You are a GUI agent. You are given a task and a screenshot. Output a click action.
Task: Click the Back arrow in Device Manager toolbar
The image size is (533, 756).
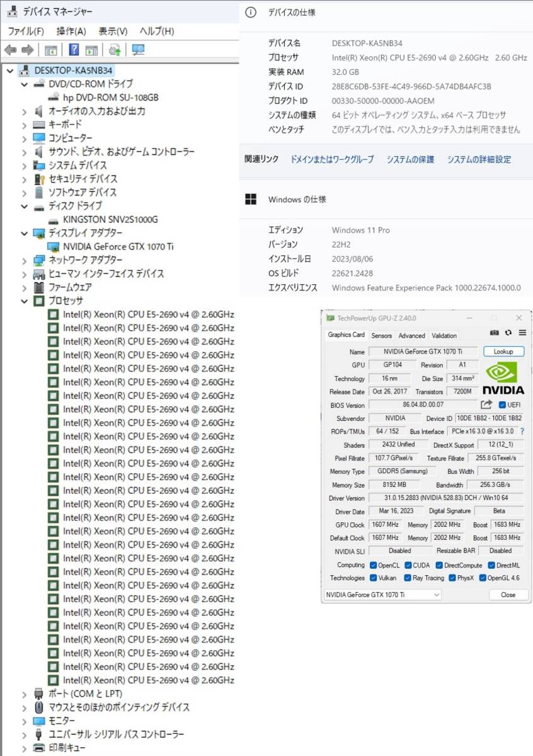pos(10,50)
